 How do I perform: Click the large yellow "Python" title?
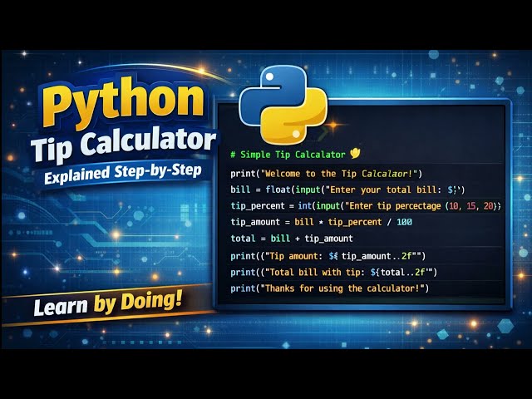123,103
